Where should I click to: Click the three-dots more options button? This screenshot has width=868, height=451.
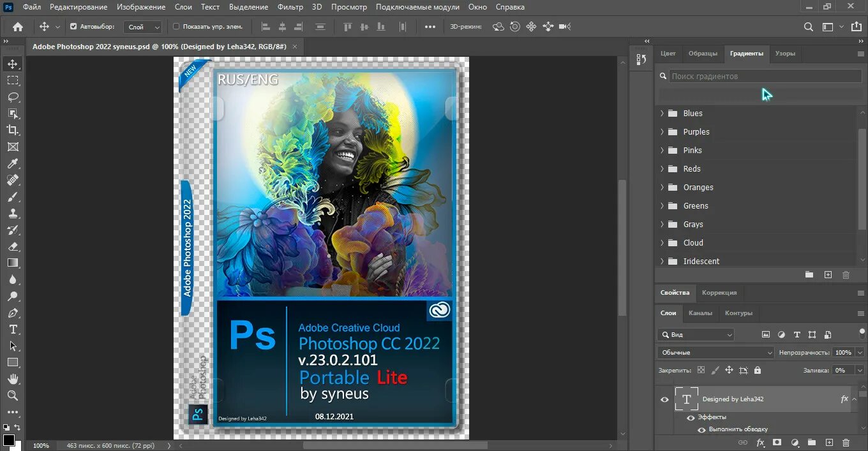pyautogui.click(x=430, y=27)
